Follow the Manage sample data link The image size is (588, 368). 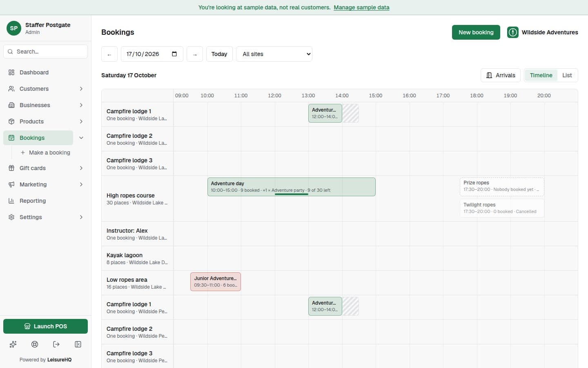click(x=361, y=7)
